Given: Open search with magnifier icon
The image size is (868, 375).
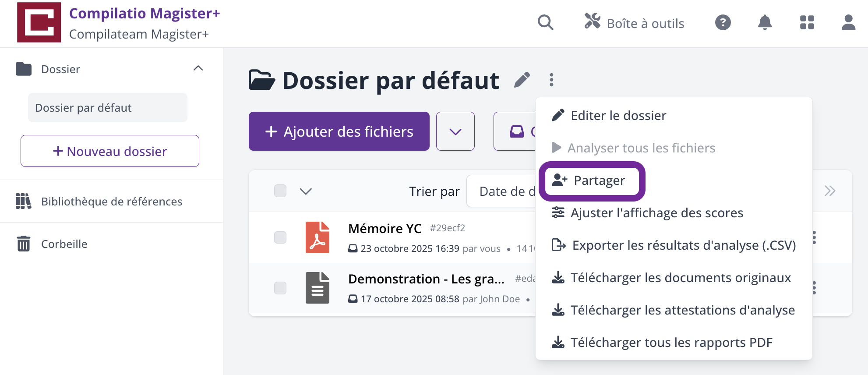Looking at the screenshot, I should click(x=546, y=22).
